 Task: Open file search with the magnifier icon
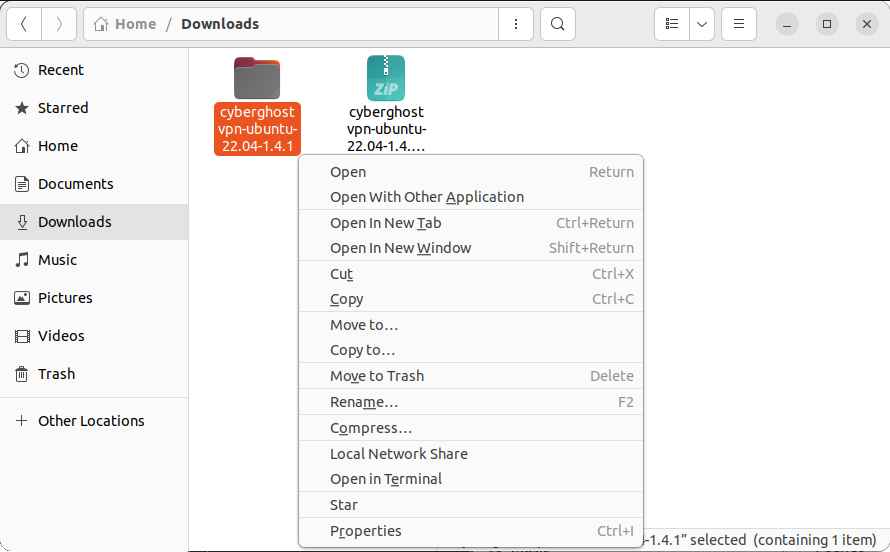click(x=558, y=24)
